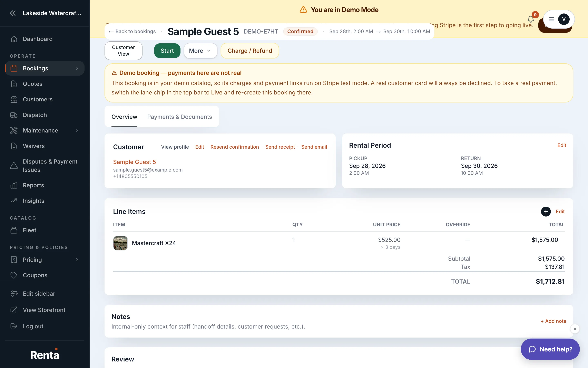Image resolution: width=588 pixels, height=368 pixels.
Task: Add line item with plus icon
Action: tap(546, 212)
